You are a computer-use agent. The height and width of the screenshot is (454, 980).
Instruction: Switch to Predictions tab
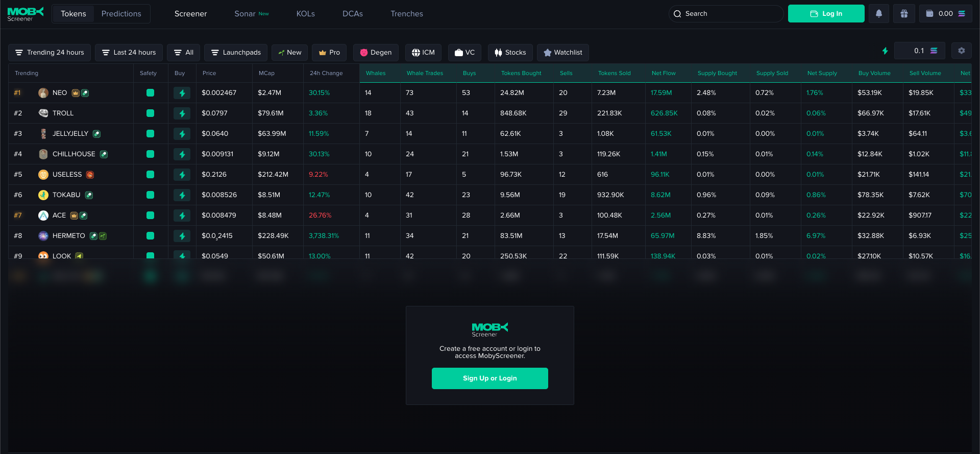[x=121, y=14]
